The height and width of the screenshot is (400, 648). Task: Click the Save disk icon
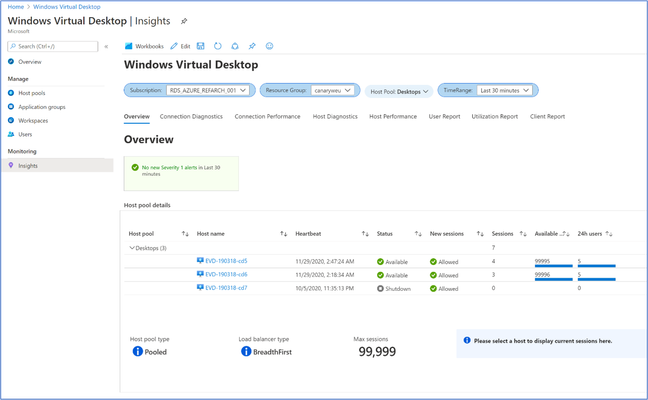200,46
